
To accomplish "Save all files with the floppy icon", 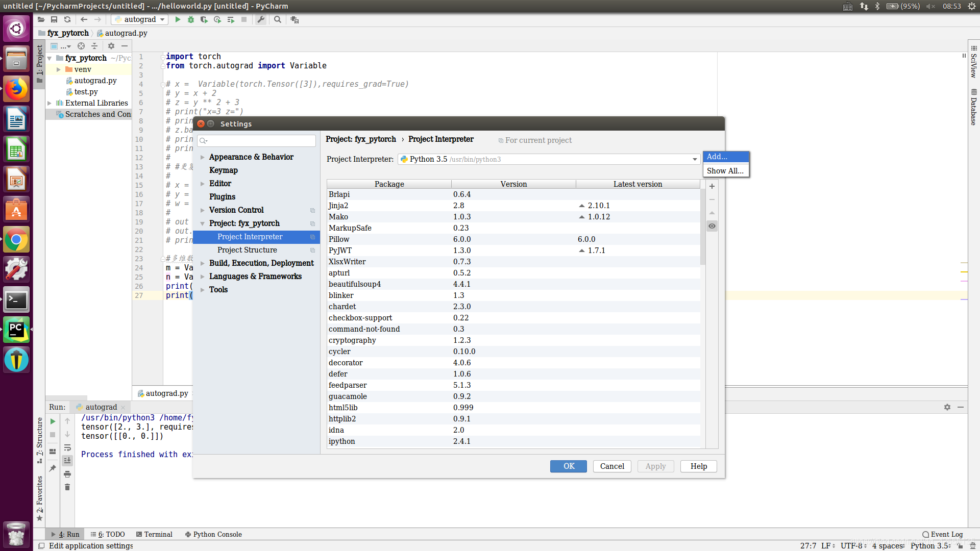I will tap(54, 19).
